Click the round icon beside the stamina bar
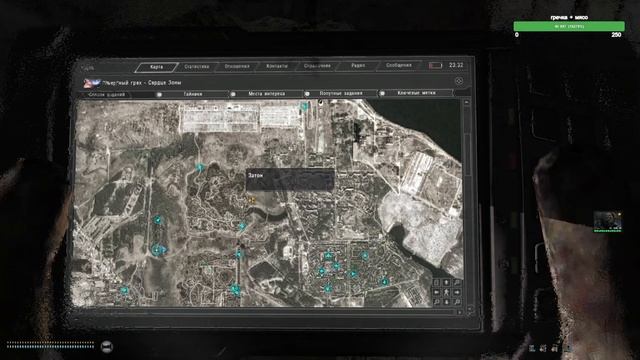Image resolution: width=640 pixels, height=360 pixels. (x=107, y=347)
